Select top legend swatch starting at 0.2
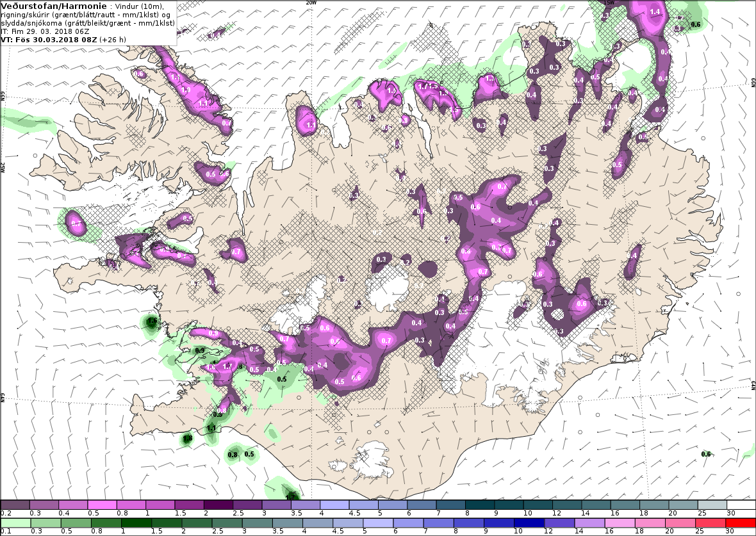756x536 pixels. pyautogui.click(x=15, y=505)
